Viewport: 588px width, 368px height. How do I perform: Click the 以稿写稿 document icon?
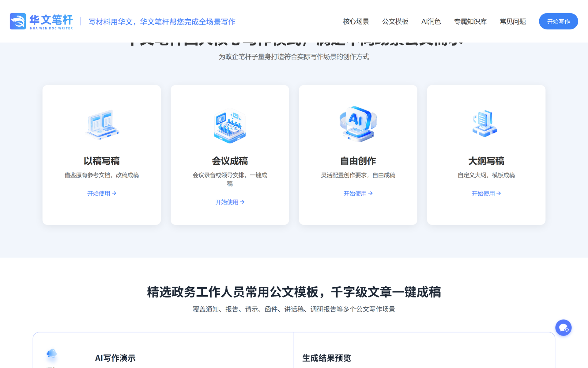click(102, 125)
